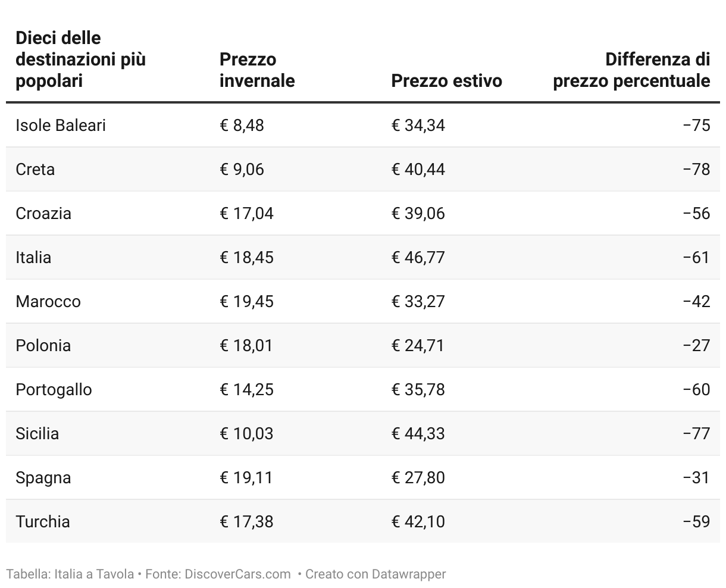Click the "Creta" destination cell
This screenshot has width=726, height=588.
[x=35, y=170]
